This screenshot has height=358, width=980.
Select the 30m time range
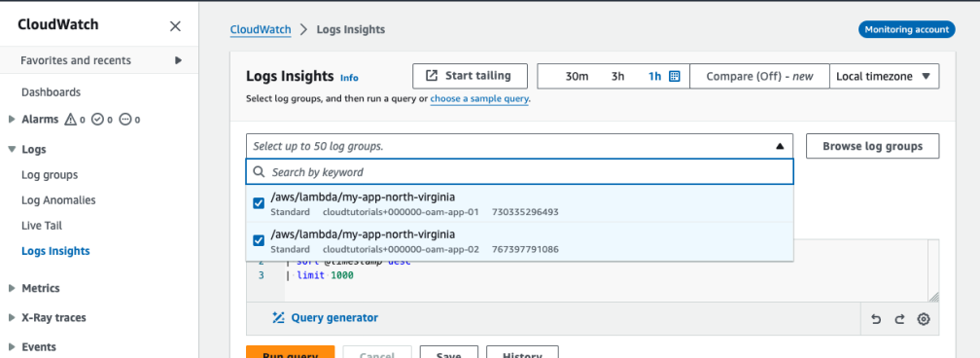577,76
